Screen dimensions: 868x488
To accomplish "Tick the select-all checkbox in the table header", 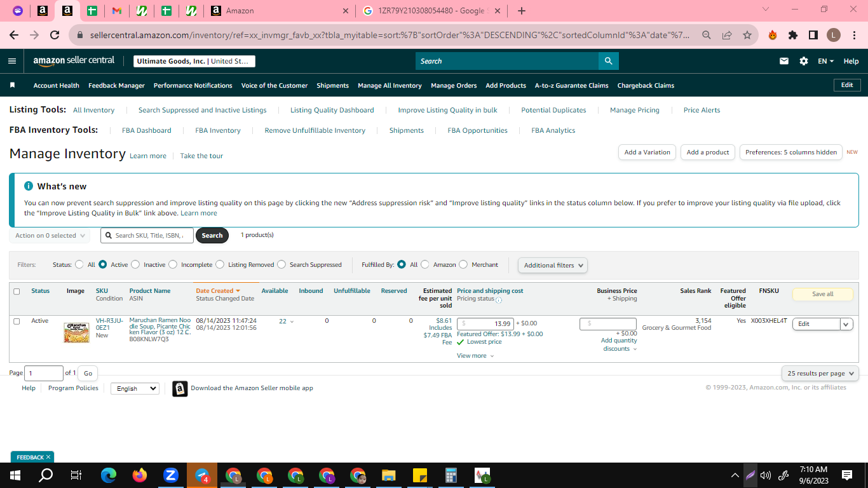I will (x=17, y=291).
